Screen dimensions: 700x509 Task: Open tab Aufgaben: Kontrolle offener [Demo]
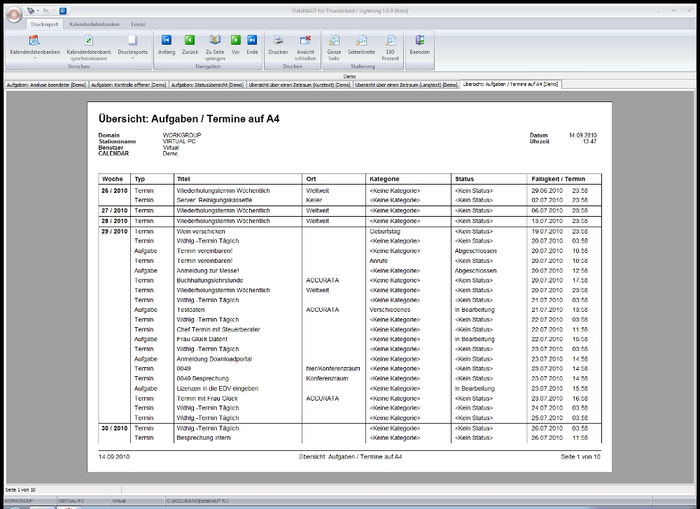(129, 85)
